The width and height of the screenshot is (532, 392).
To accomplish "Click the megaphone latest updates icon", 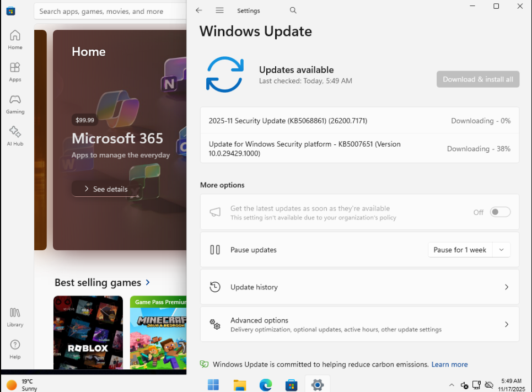I will (215, 212).
